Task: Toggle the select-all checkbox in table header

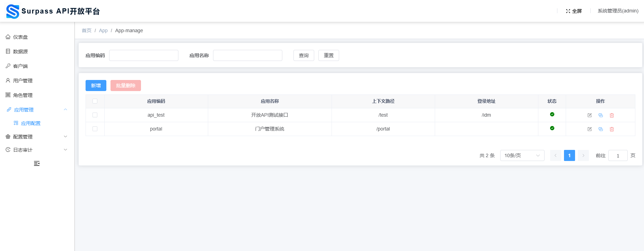Action: (x=95, y=101)
